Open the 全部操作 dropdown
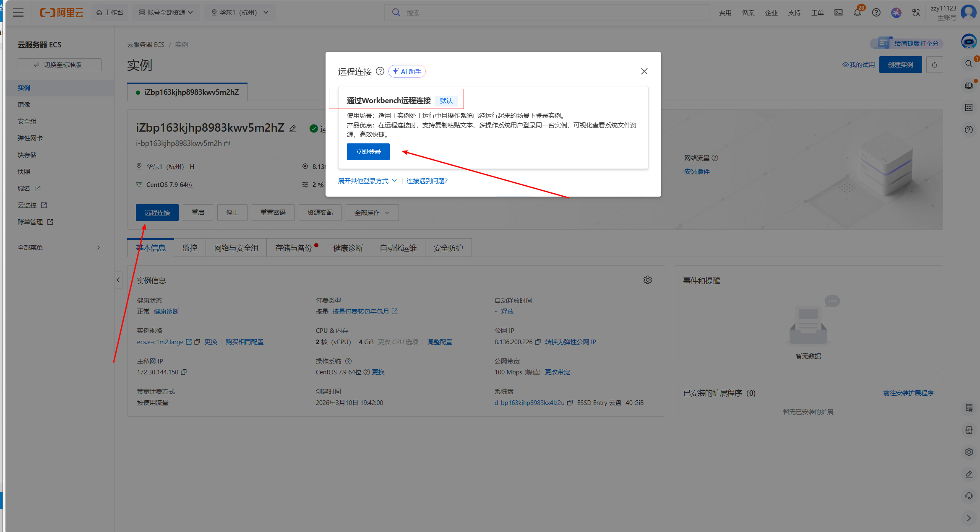980x532 pixels. [x=372, y=213]
